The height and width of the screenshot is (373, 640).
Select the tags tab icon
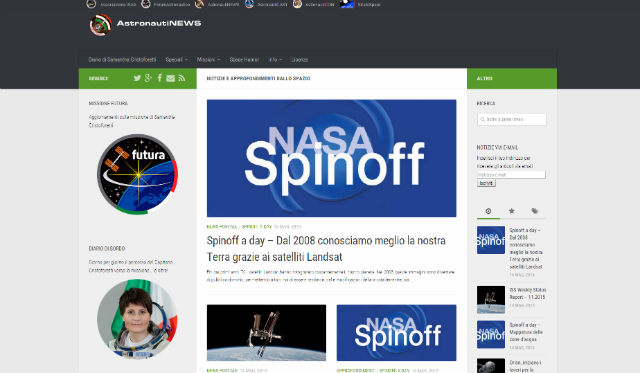click(535, 211)
